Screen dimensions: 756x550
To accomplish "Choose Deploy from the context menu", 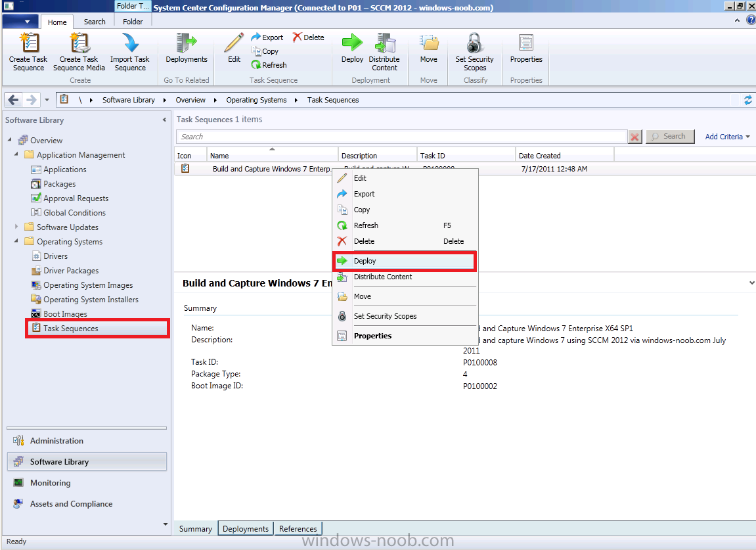I will click(x=405, y=261).
